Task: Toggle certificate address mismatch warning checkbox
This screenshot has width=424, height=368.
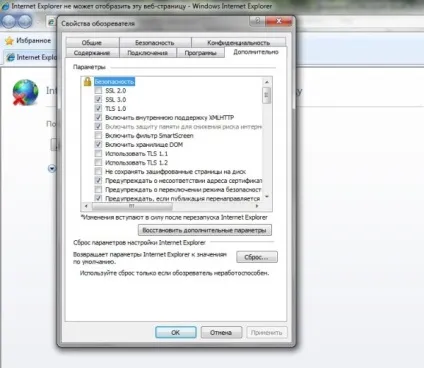Action: 98,180
